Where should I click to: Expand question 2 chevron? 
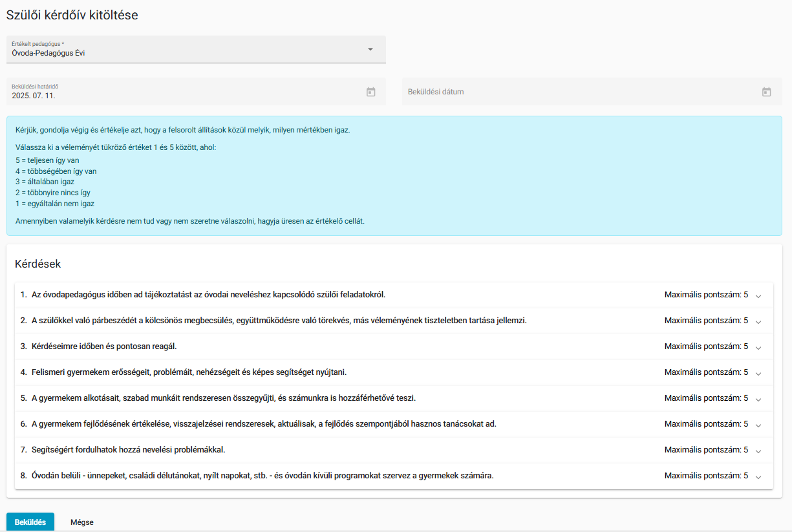point(758,321)
